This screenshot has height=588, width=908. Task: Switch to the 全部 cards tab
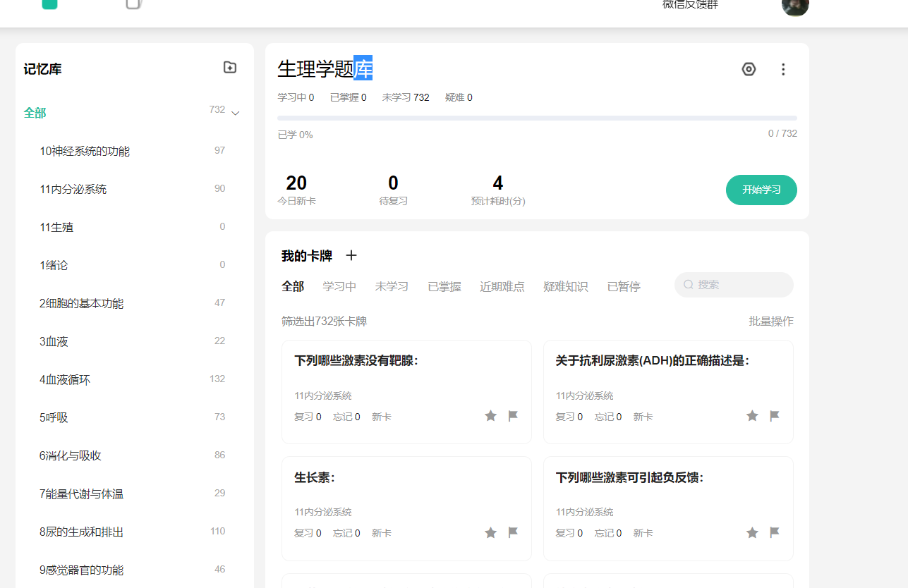[x=293, y=286]
